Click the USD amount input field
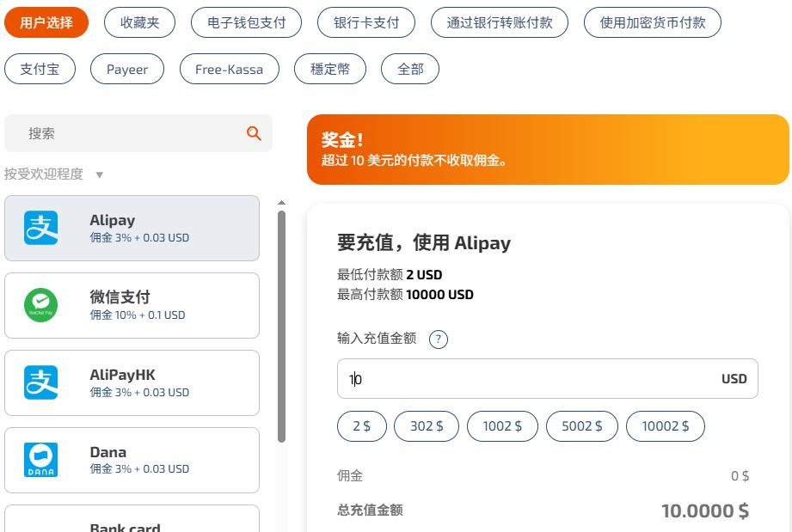The image size is (792, 532). pyautogui.click(x=548, y=378)
